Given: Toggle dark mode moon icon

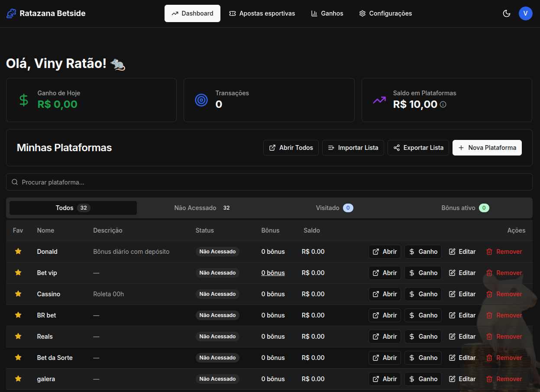Looking at the screenshot, I should pos(506,13).
